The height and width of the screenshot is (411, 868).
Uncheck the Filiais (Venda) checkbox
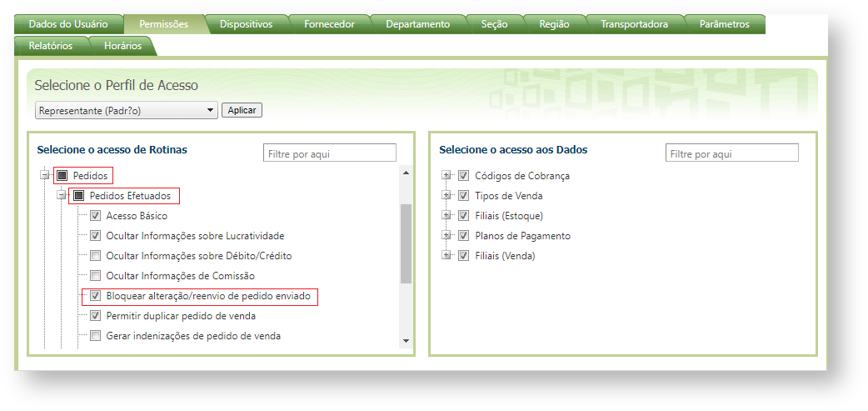coord(464,256)
